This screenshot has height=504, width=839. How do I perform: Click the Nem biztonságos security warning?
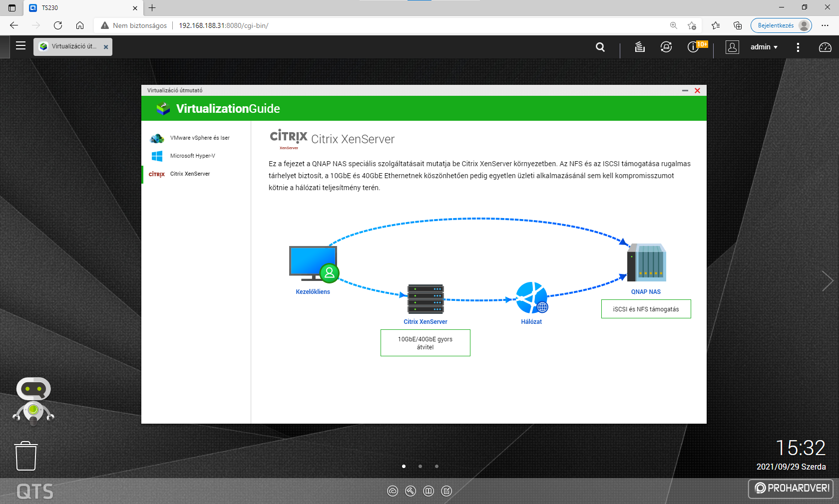(134, 25)
